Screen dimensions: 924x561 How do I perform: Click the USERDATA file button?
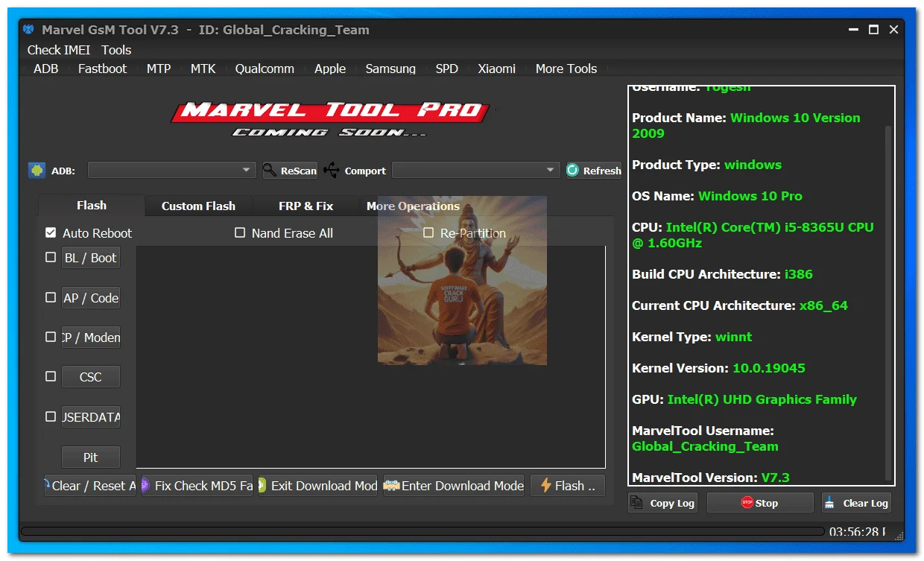[90, 417]
